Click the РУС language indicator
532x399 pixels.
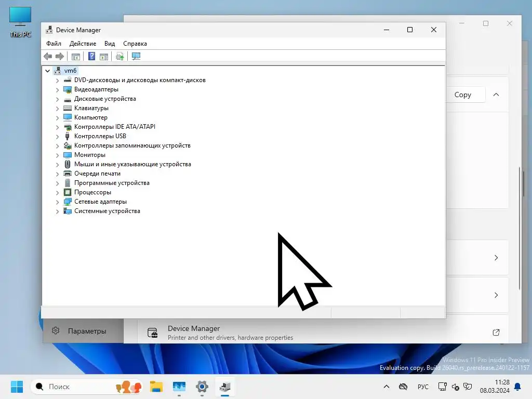click(423, 387)
